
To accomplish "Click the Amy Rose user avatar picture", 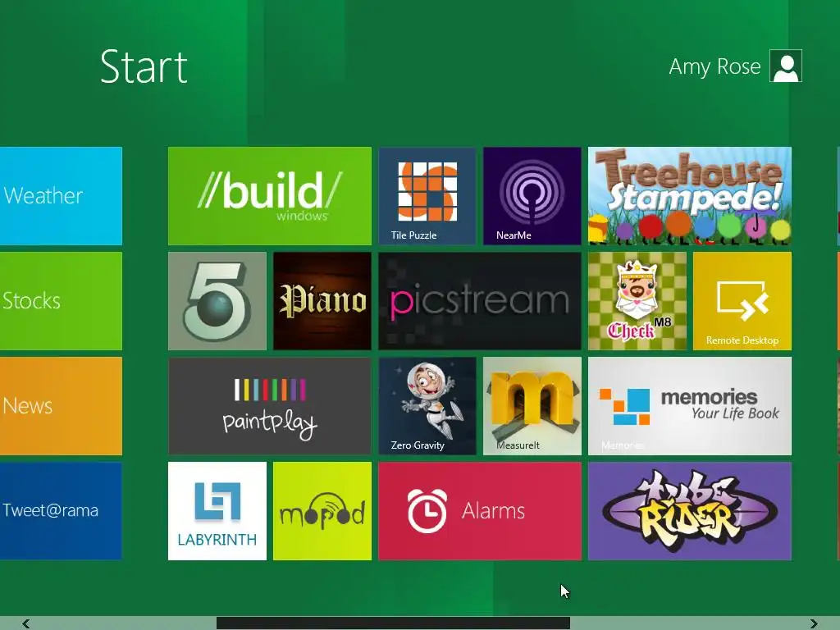I will [x=785, y=66].
